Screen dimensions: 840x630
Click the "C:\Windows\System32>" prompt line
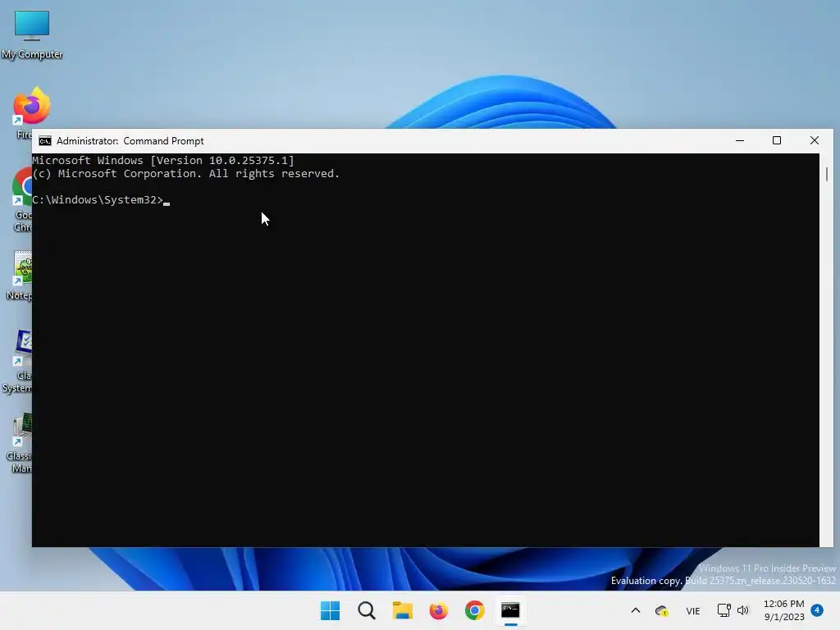point(98,200)
